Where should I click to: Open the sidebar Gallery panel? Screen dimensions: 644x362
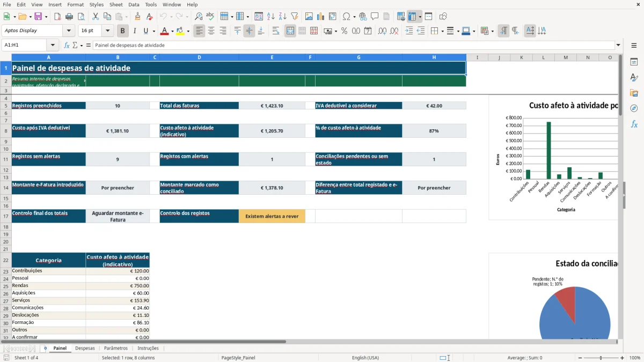[x=634, y=93]
